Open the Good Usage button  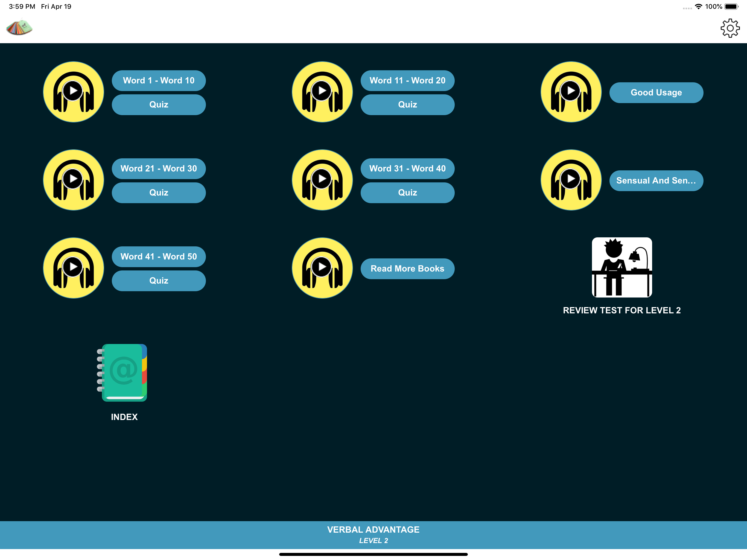pyautogui.click(x=656, y=92)
